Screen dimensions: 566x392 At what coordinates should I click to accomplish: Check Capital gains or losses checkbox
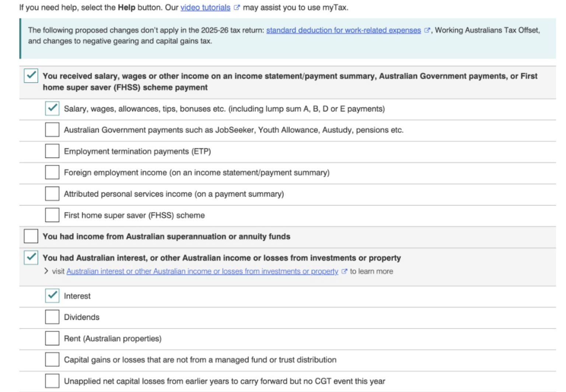tap(52, 360)
